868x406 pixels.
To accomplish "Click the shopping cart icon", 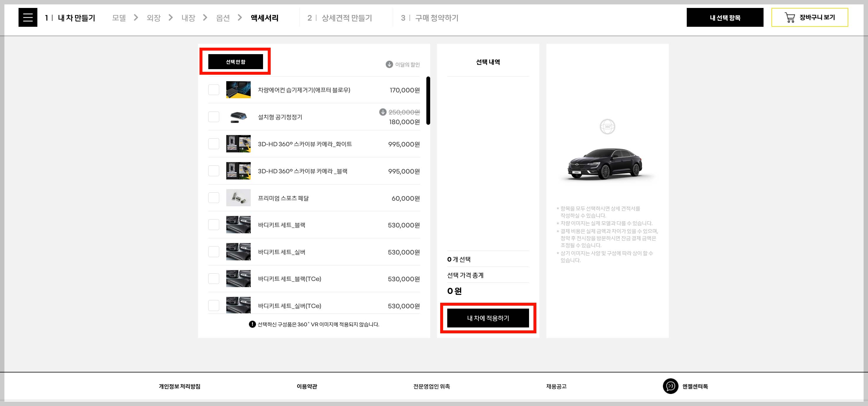I will (x=789, y=18).
